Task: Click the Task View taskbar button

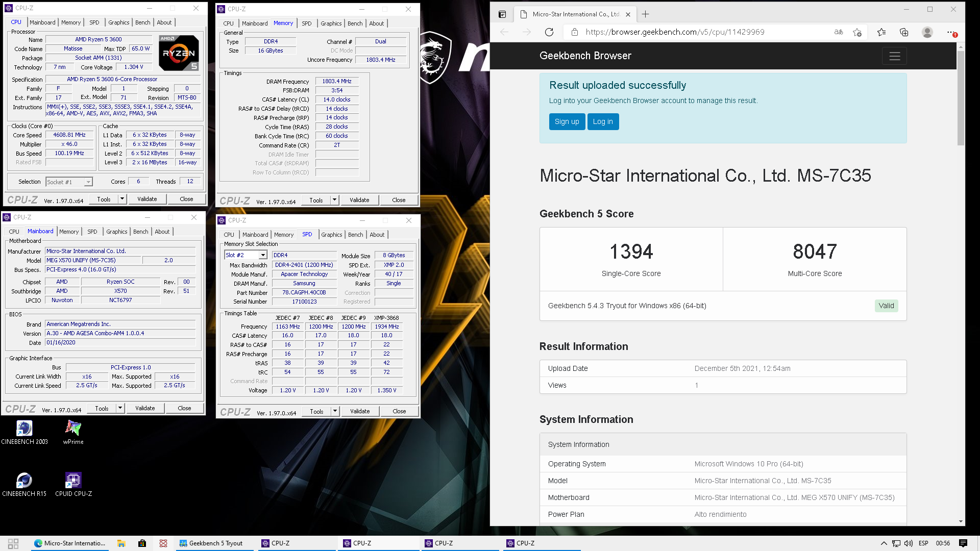Action: (x=13, y=543)
